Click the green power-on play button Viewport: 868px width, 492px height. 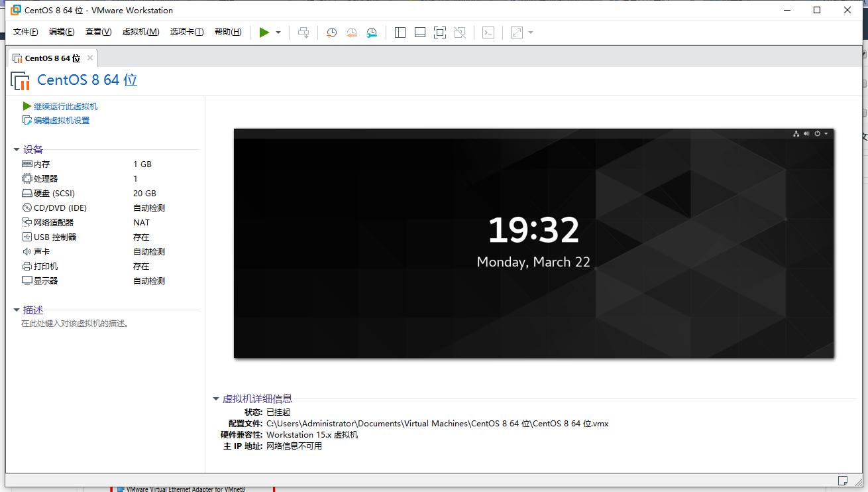pos(264,32)
